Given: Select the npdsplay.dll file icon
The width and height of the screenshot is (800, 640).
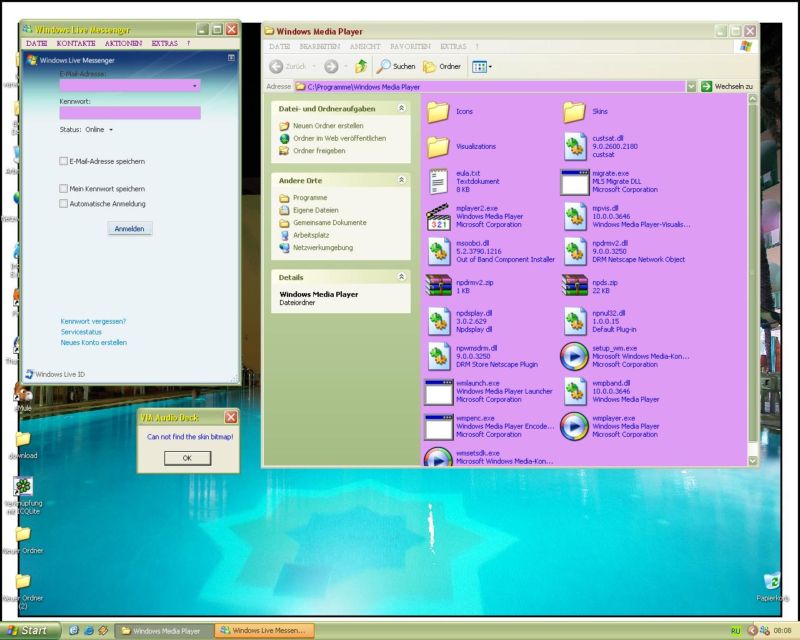Looking at the screenshot, I should coord(439,322).
